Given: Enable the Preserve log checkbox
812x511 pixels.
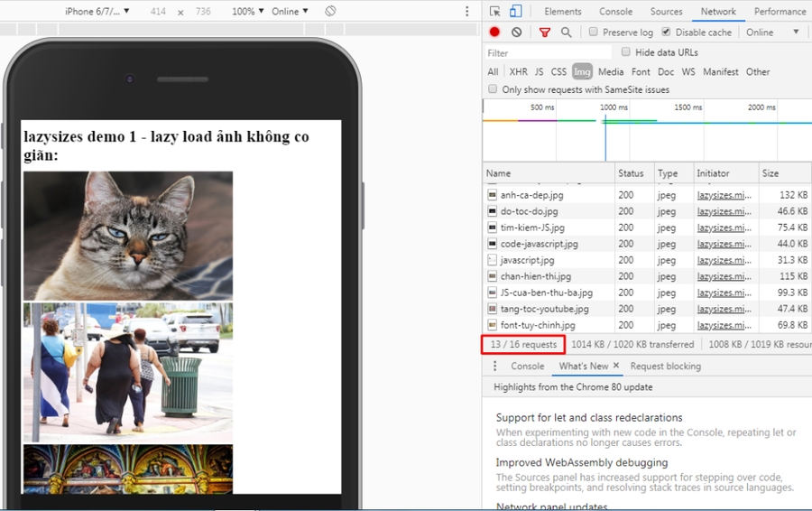Looking at the screenshot, I should (593, 33).
